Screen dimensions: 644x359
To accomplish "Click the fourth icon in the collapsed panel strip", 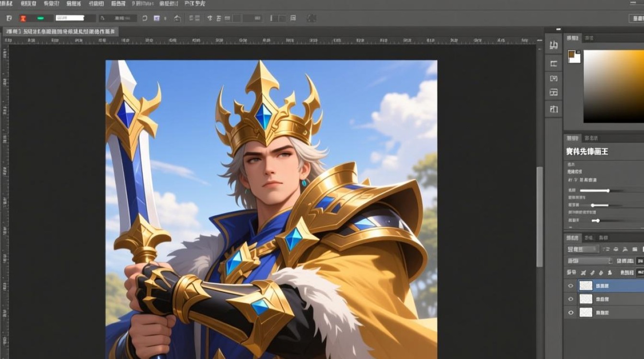I will [553, 92].
